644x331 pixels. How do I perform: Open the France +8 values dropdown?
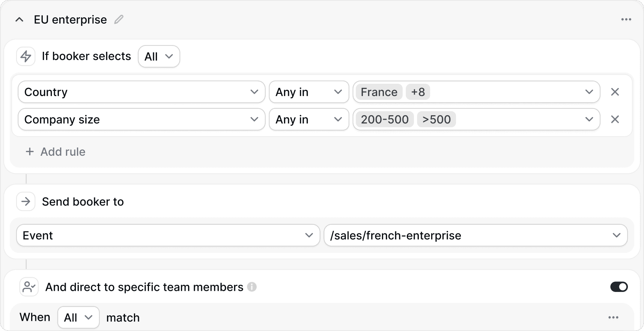coord(476,92)
